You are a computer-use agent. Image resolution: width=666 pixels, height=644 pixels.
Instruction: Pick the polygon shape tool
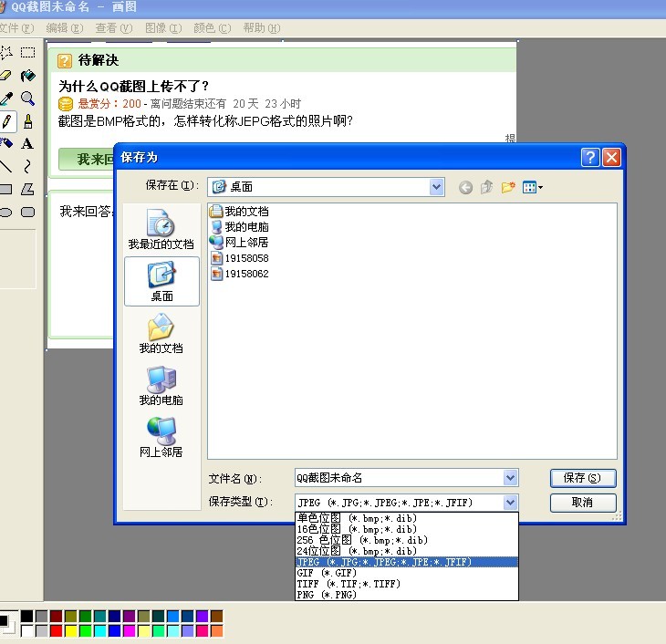tap(28, 189)
